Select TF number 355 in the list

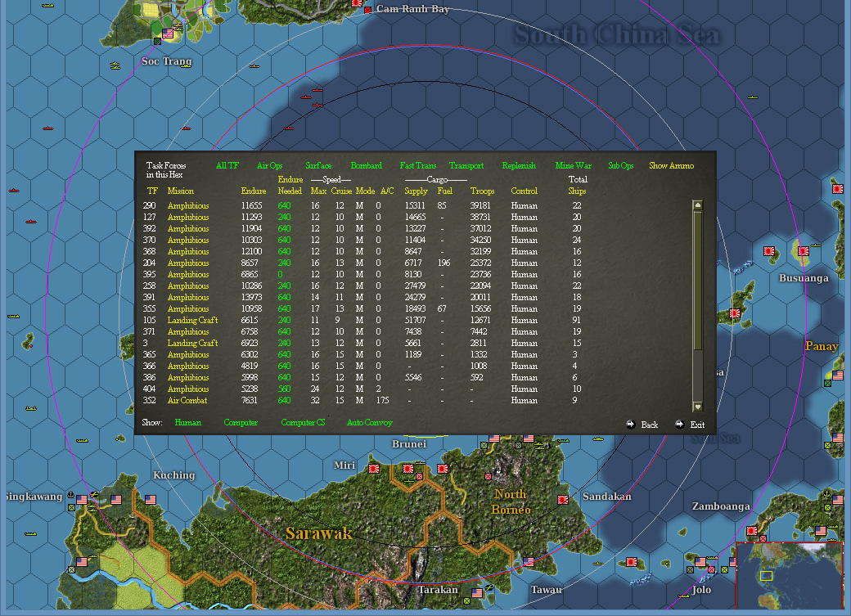tap(149, 308)
